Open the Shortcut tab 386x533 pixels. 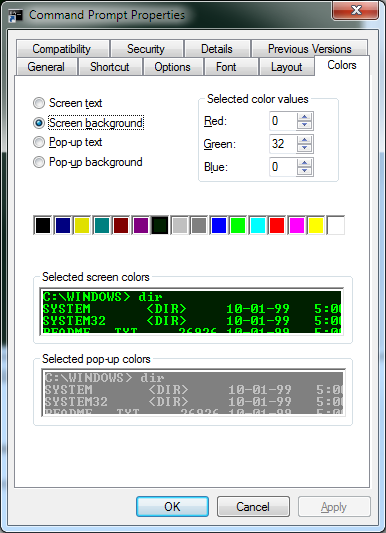[110, 67]
